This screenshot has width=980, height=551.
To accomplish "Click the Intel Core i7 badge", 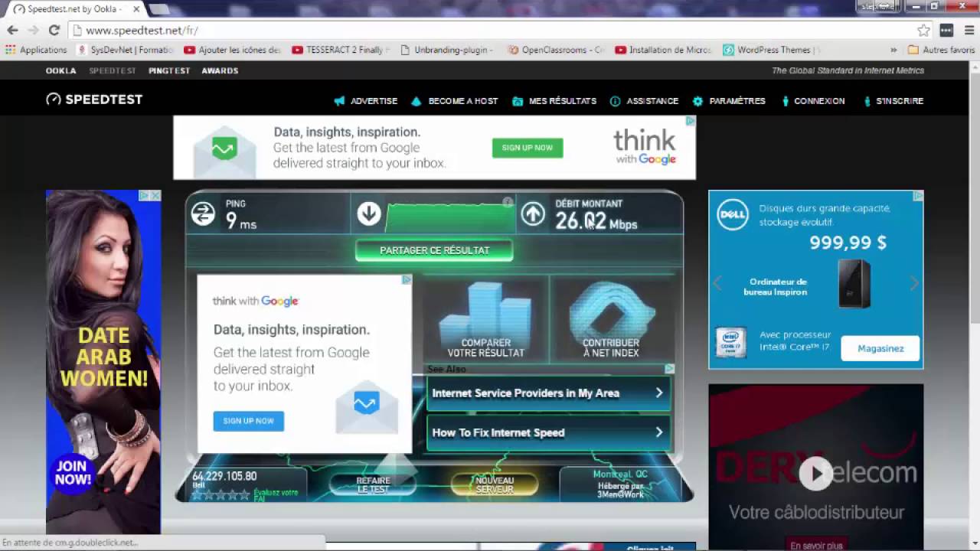I will coord(730,343).
